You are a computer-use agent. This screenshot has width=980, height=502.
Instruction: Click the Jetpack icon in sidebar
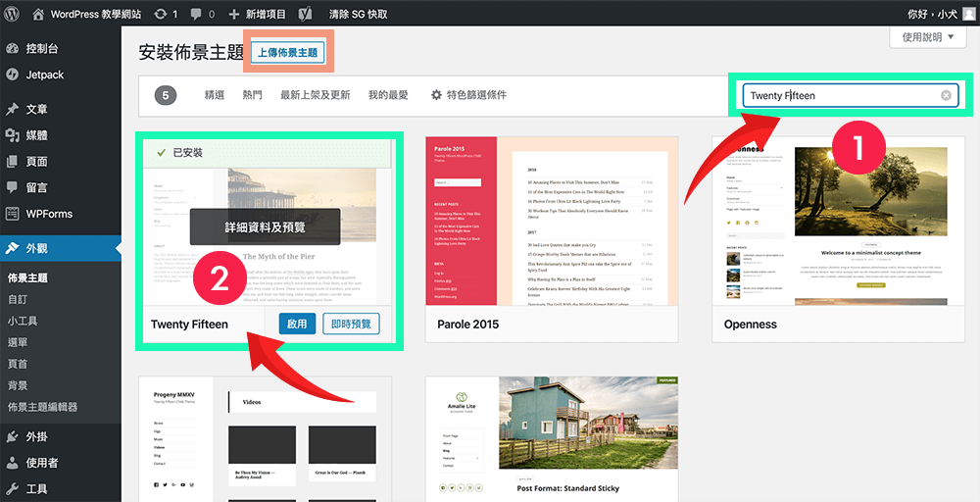(12, 75)
